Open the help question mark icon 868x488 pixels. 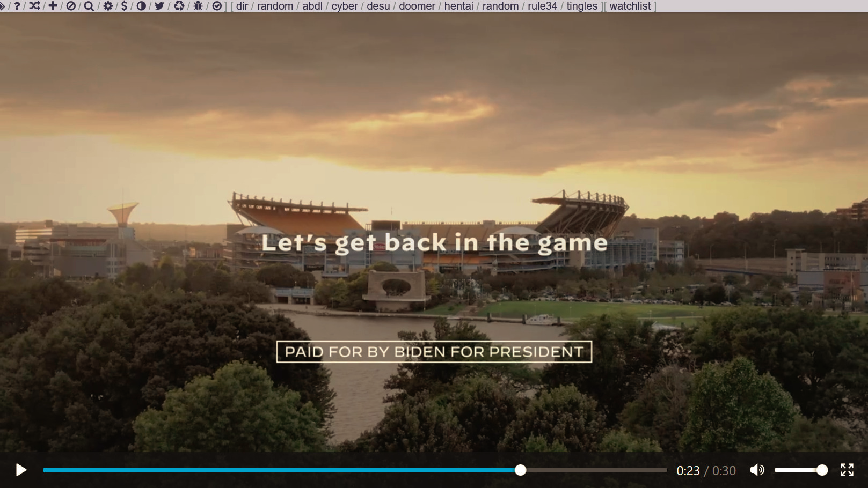[17, 6]
